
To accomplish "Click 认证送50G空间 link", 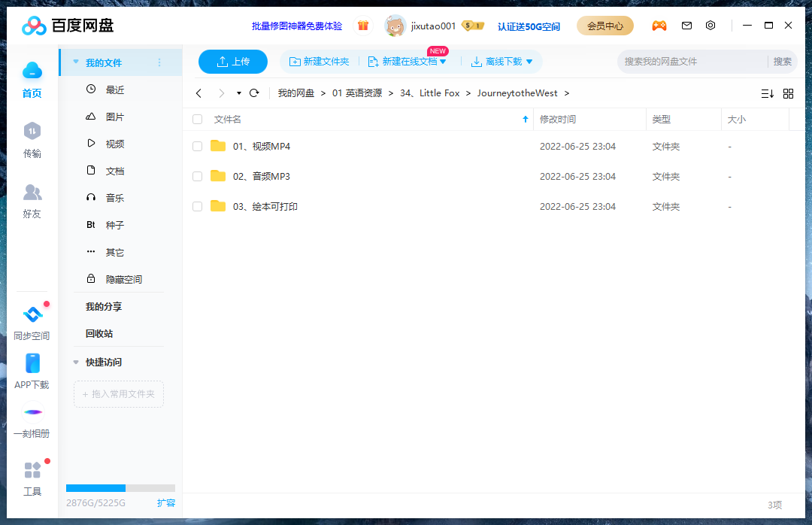I will point(529,26).
